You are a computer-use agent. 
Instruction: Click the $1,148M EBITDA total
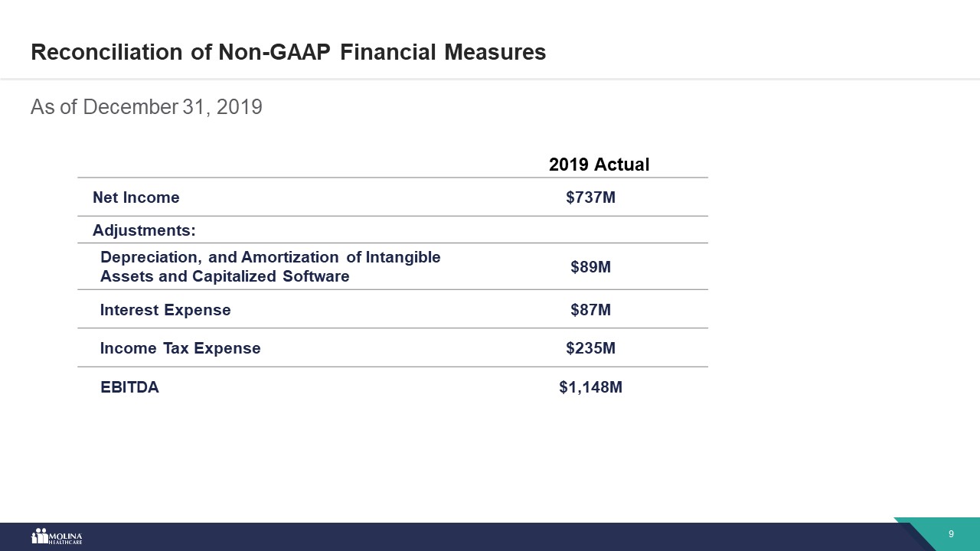point(591,387)
